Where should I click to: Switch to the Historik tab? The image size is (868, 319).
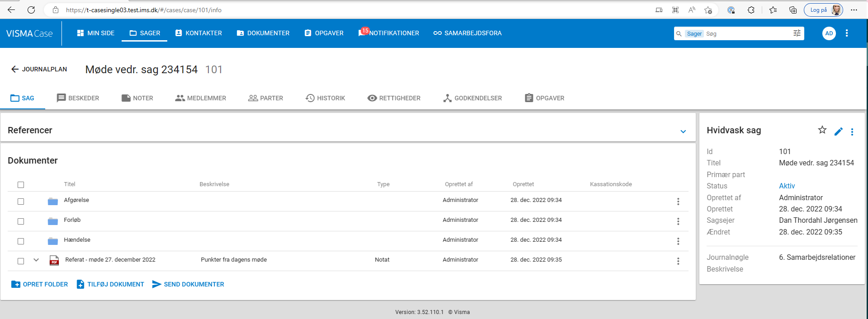(325, 98)
